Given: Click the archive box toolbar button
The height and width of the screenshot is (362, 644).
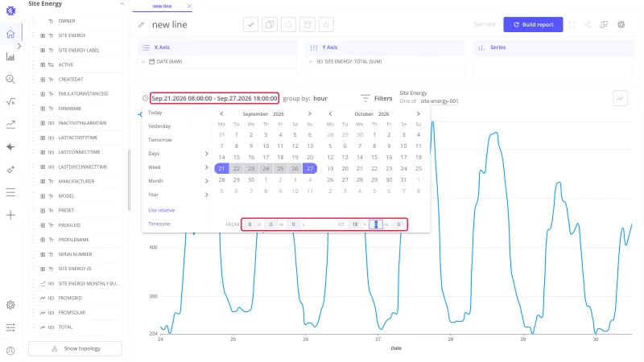Looking at the screenshot, I should [x=308, y=25].
